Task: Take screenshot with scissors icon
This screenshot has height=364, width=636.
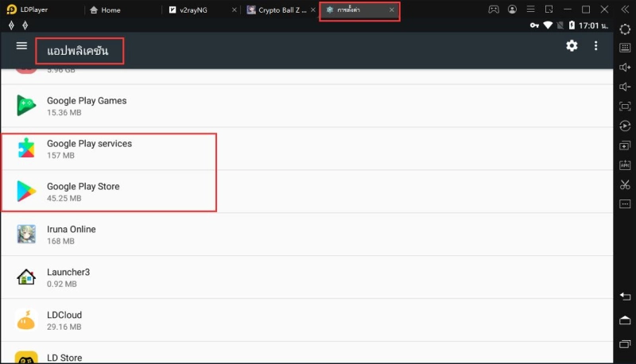Action: pyautogui.click(x=625, y=185)
